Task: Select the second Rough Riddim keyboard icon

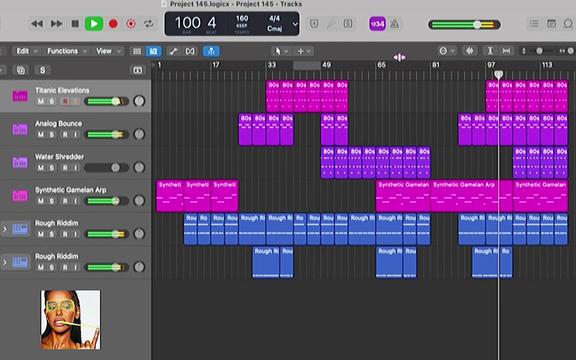Action: pos(20,262)
